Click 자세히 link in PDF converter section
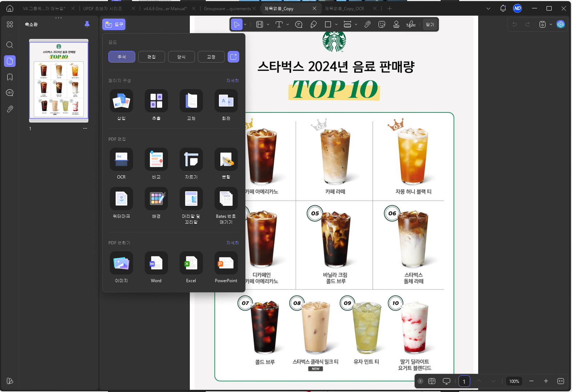The height and width of the screenshot is (392, 572). 233,243
